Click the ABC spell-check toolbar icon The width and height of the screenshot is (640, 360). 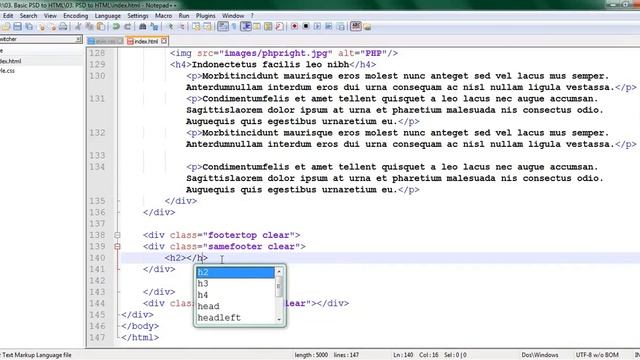[x=356, y=27]
